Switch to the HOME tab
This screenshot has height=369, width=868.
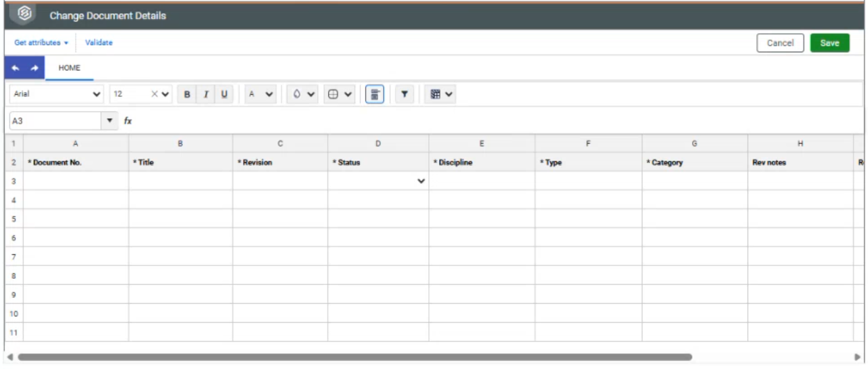point(69,69)
